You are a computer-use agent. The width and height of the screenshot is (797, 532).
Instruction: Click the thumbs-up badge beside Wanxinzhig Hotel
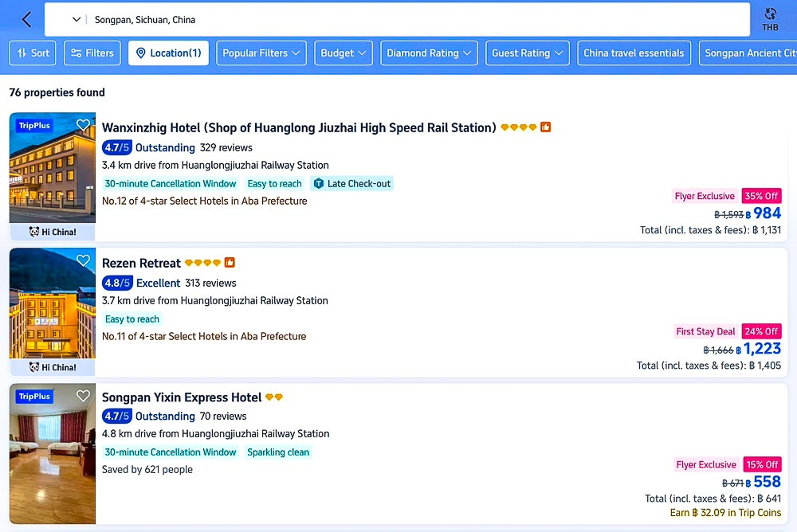546,127
